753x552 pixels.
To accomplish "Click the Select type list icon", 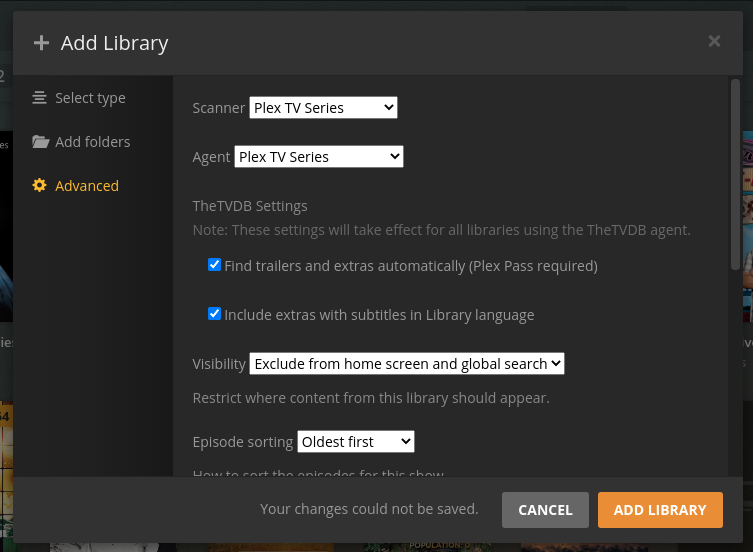I will (x=39, y=98).
